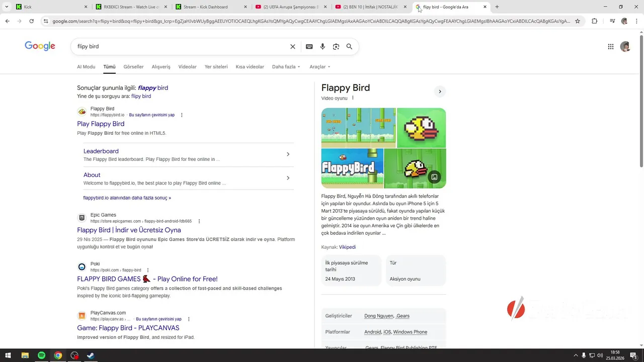Show hidden system tray icons
This screenshot has height=362, width=644.
(575, 355)
